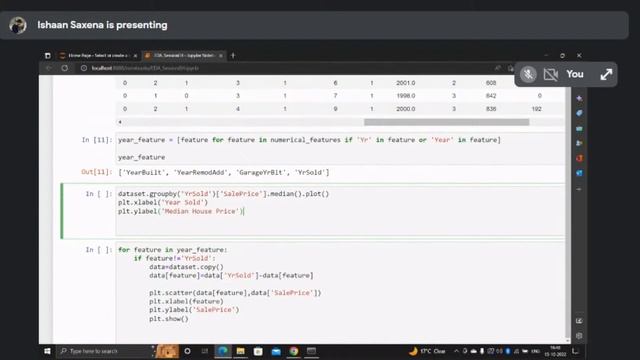
Task: Click the top purple Edge sidebar icon
Action: point(579,98)
